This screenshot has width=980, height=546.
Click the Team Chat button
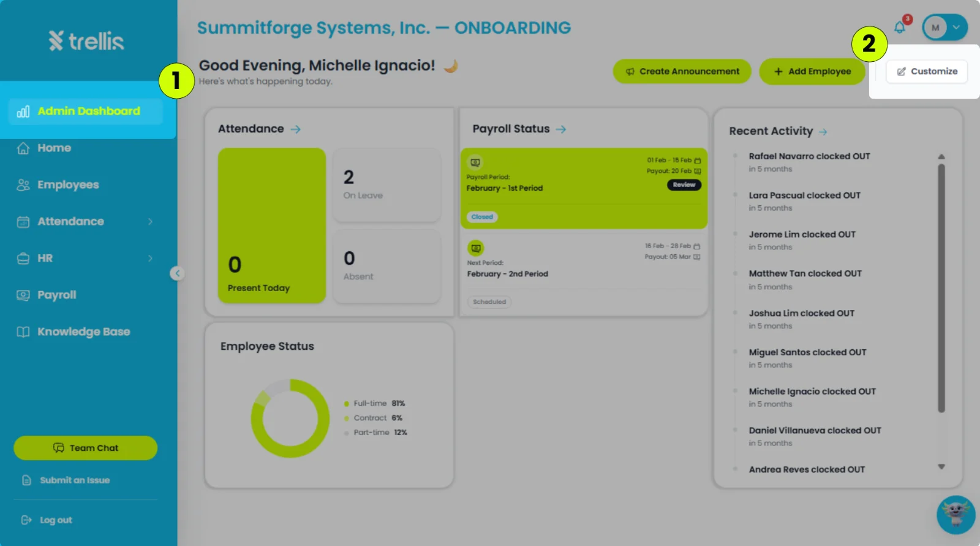(86, 448)
